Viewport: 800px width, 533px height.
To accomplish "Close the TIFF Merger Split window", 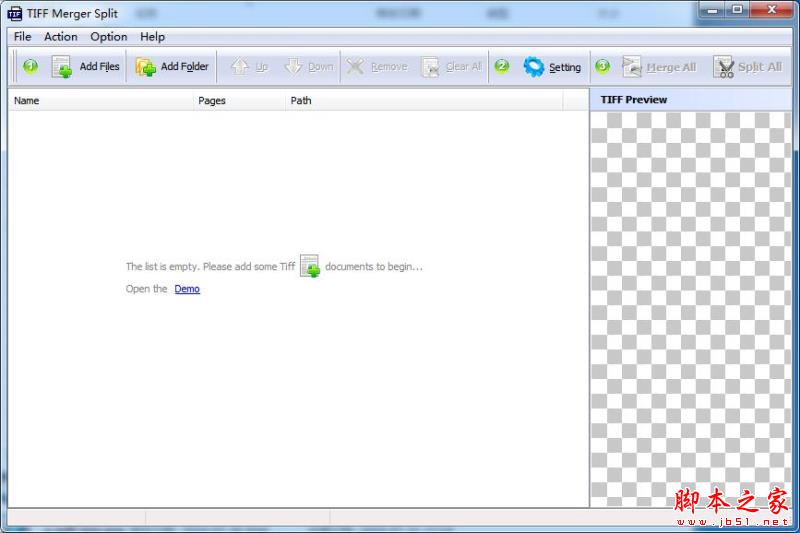I will coord(771,10).
